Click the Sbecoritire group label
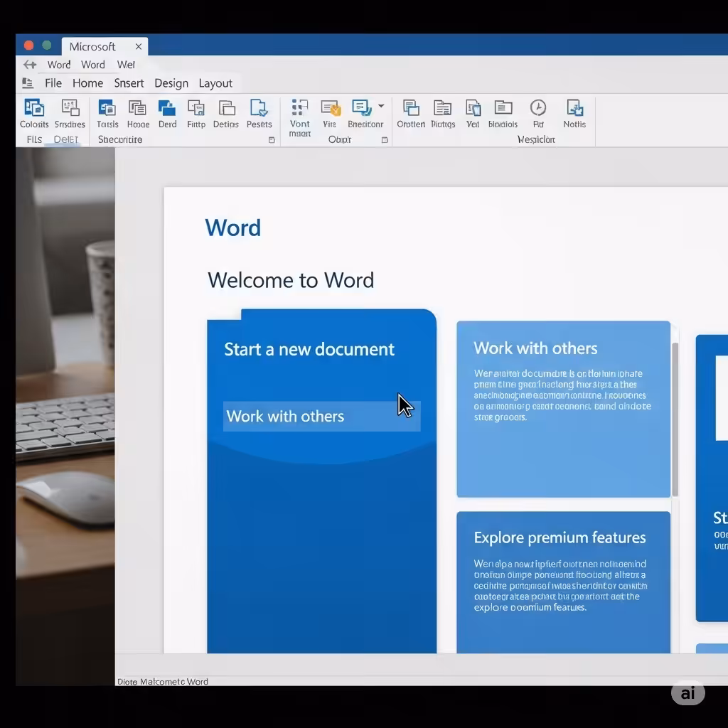728x728 pixels. click(119, 139)
